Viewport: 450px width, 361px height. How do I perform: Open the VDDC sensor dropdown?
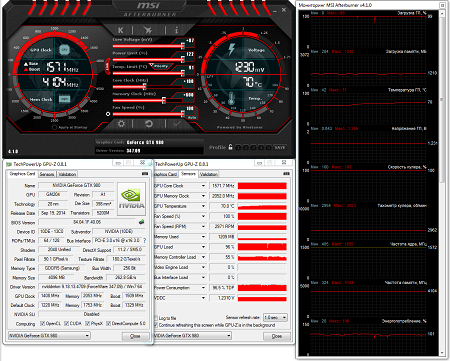tap(203, 298)
